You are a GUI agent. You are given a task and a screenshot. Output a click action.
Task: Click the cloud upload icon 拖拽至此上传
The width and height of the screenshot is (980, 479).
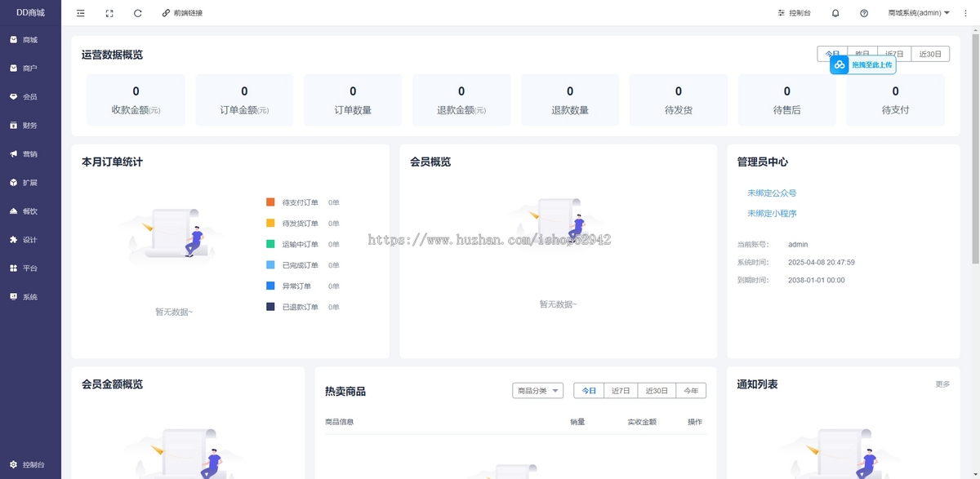(x=840, y=64)
